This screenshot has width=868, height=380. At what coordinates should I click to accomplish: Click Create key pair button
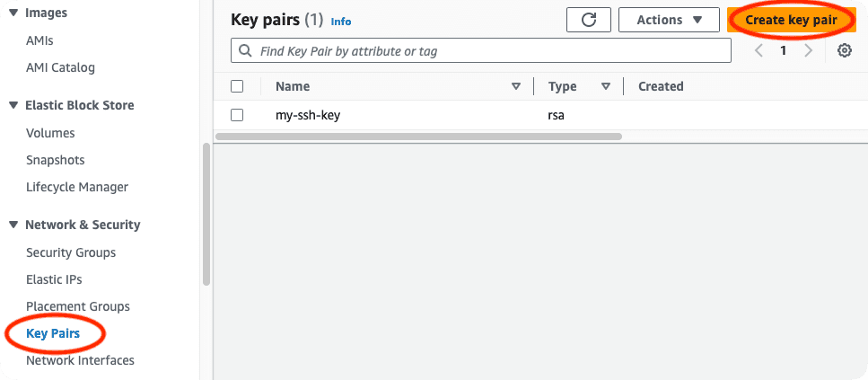click(x=791, y=20)
